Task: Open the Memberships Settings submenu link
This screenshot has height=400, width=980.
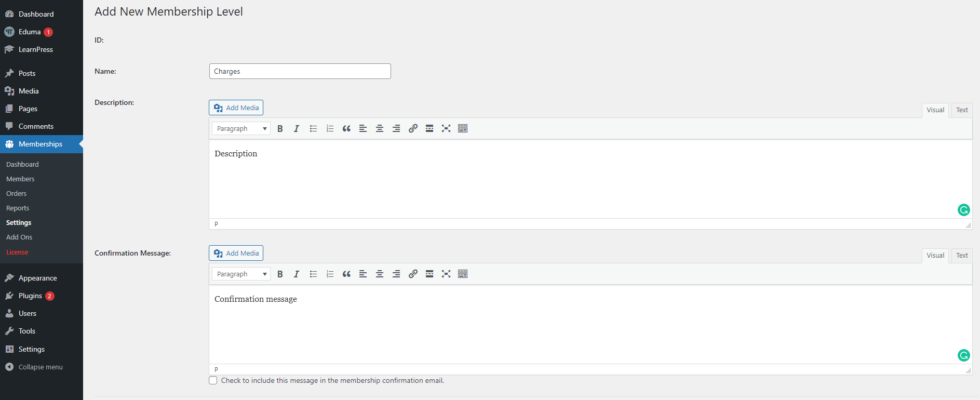Action: [19, 222]
